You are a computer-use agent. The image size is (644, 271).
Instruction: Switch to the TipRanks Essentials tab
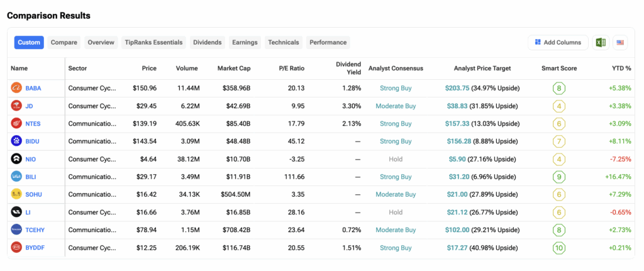pyautogui.click(x=154, y=42)
